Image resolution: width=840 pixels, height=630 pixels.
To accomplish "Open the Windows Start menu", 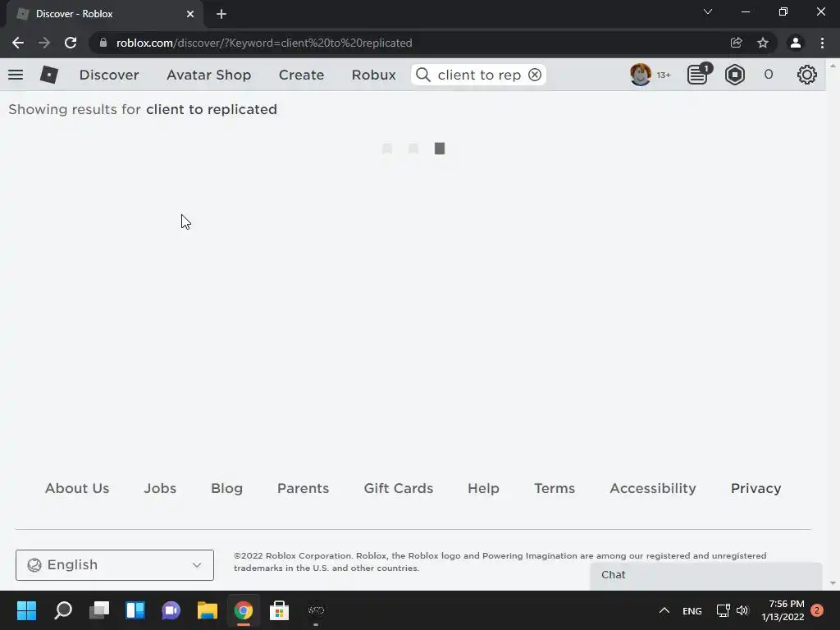I will coord(26,610).
